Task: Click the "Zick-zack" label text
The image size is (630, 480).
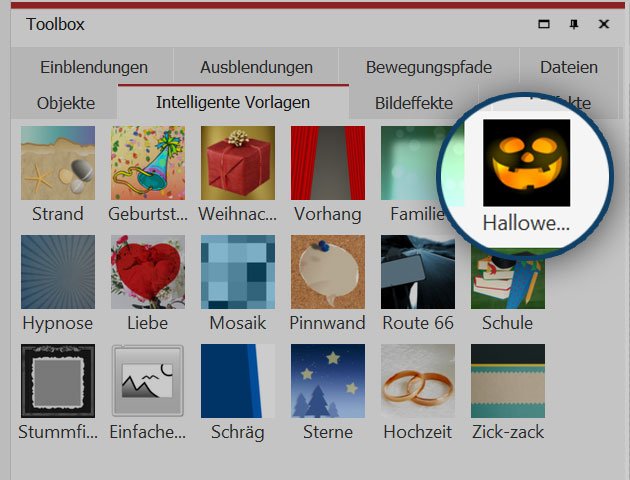Action: (x=508, y=432)
